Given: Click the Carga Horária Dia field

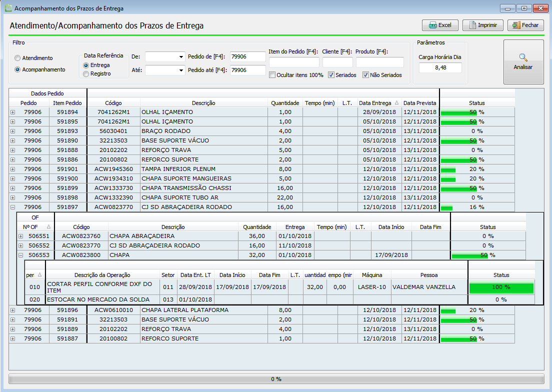Looking at the screenshot, I should pyautogui.click(x=440, y=67).
